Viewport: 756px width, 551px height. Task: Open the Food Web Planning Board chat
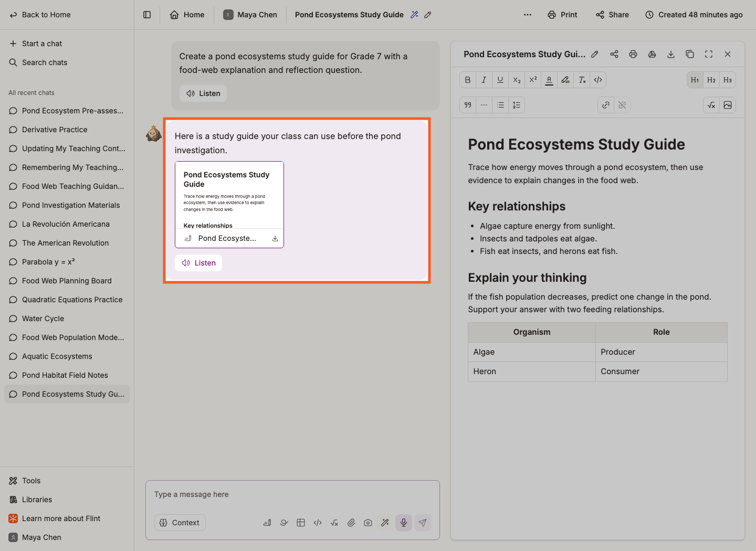point(67,281)
